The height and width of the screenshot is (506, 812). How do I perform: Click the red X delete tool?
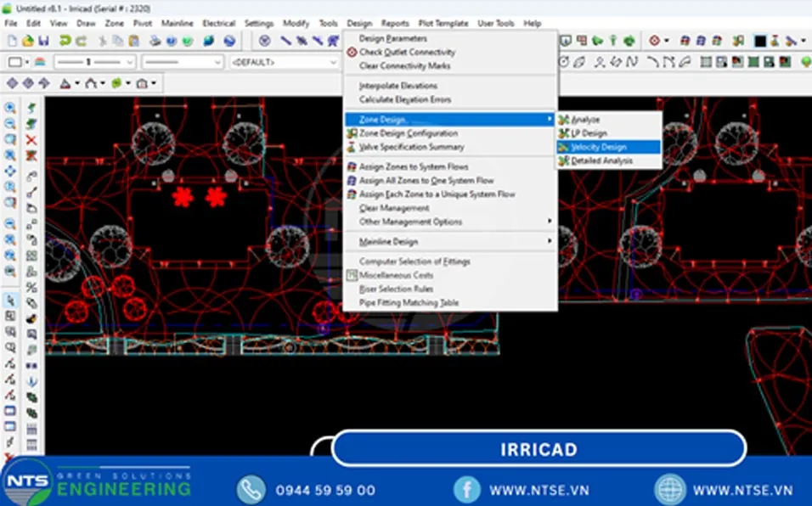click(31, 140)
